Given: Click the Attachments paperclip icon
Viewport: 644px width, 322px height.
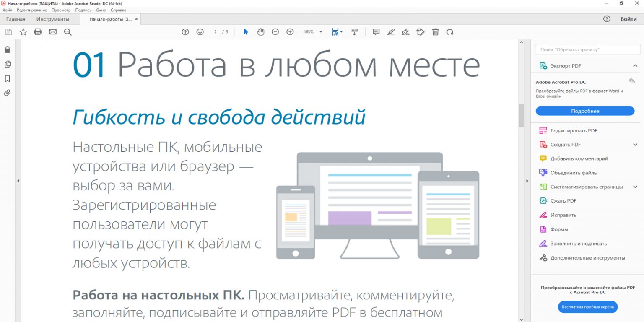Looking at the screenshot, I should pos(7,93).
